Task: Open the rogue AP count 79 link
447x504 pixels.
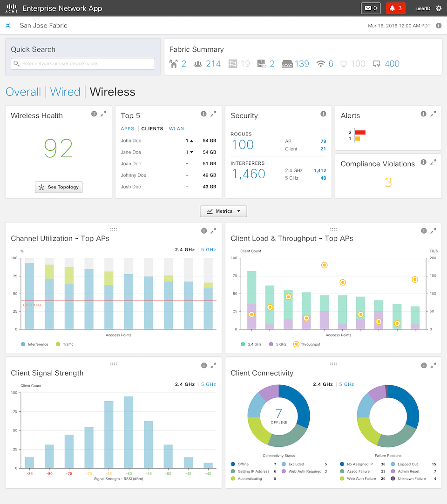Action: tap(323, 141)
